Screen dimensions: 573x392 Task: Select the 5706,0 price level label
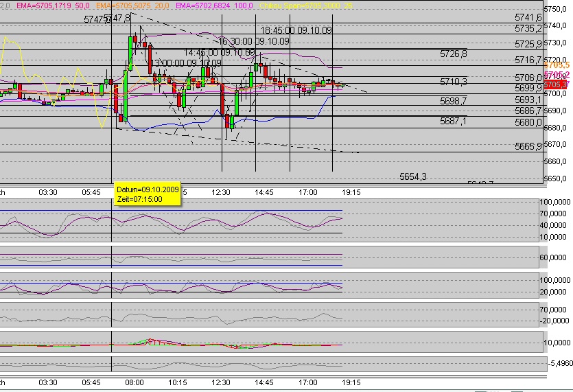[528, 78]
